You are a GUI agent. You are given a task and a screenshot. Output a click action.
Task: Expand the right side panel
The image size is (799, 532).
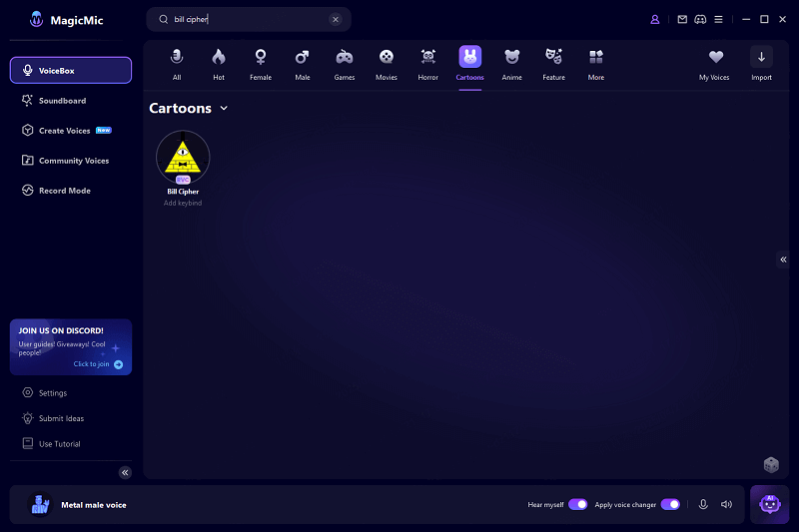point(783,260)
